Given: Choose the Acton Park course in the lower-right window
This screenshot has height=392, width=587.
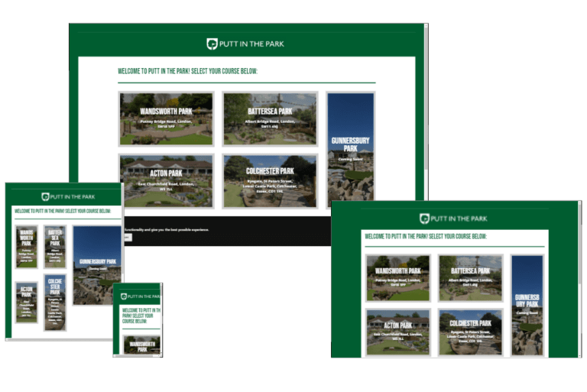Looking at the screenshot, I should (x=398, y=332).
